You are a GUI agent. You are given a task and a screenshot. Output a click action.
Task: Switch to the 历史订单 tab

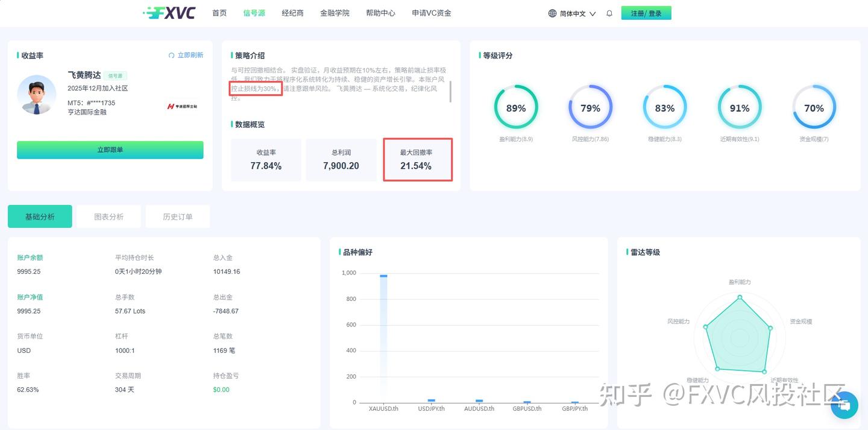(x=177, y=216)
